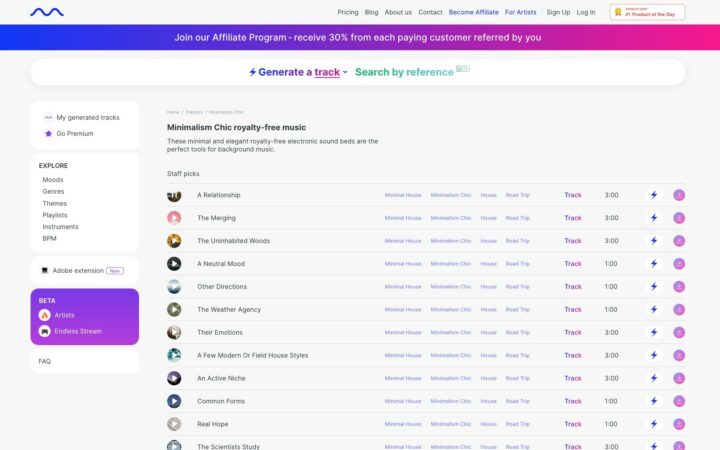The width and height of the screenshot is (720, 450).
Task: Click The Weather Agency track thumbnail
Action: pyautogui.click(x=174, y=310)
